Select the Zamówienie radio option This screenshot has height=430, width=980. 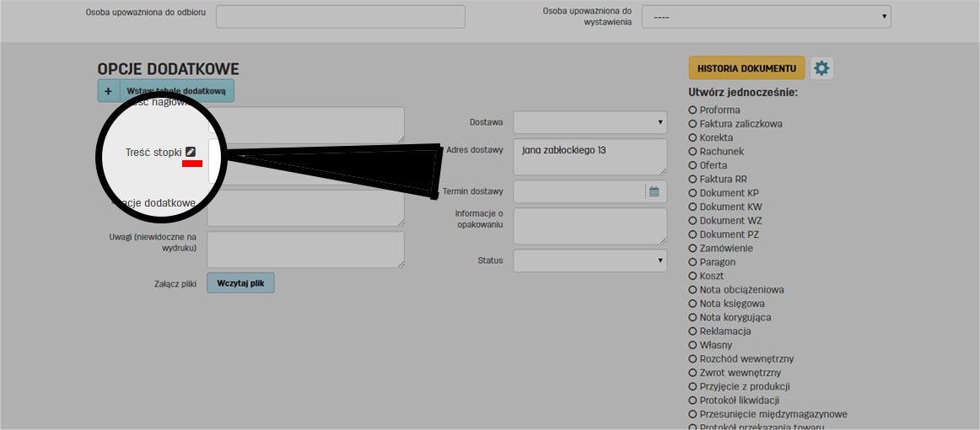pyautogui.click(x=693, y=249)
